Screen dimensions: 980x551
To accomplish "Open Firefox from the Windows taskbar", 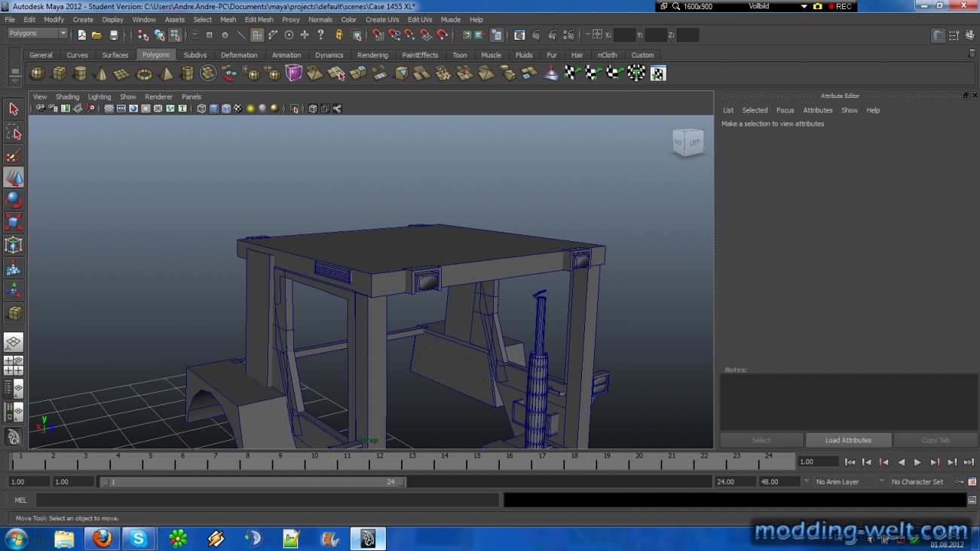I will point(102,538).
